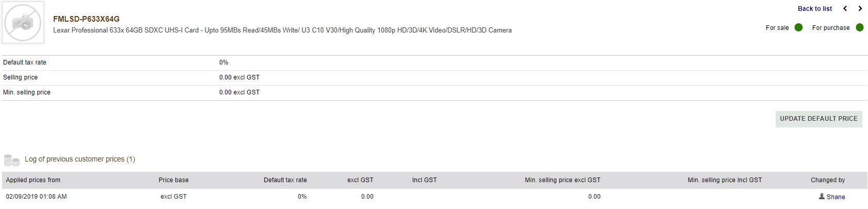Expand Log of previous customer prices
The image size is (868, 209).
pos(80,159)
